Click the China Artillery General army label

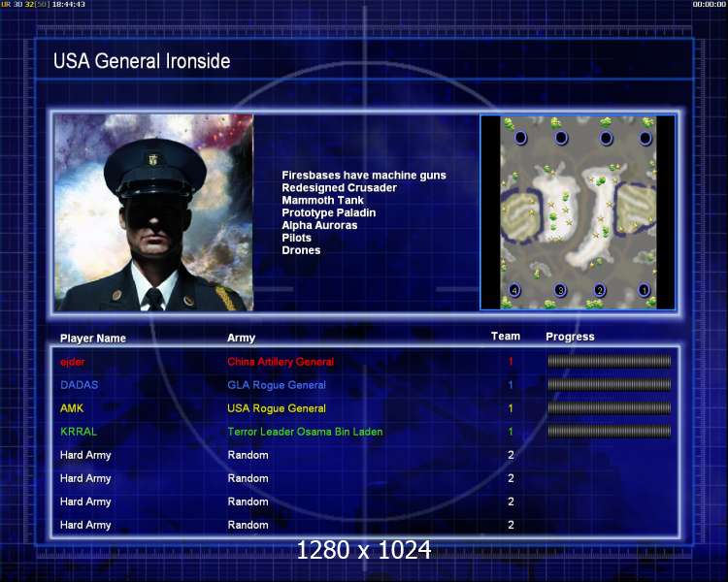tap(280, 362)
